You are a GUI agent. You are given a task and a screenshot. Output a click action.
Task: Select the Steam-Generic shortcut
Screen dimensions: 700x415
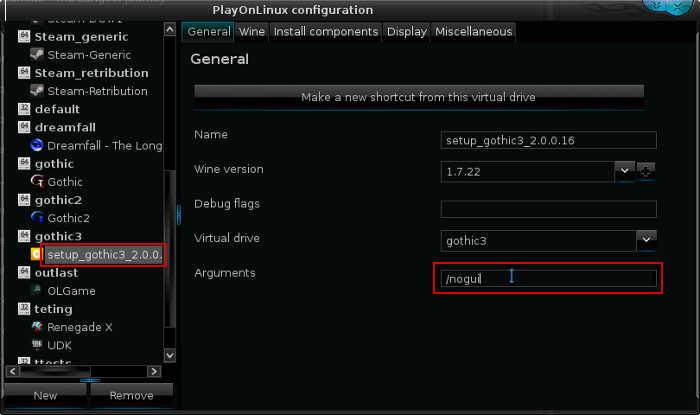coord(89,55)
